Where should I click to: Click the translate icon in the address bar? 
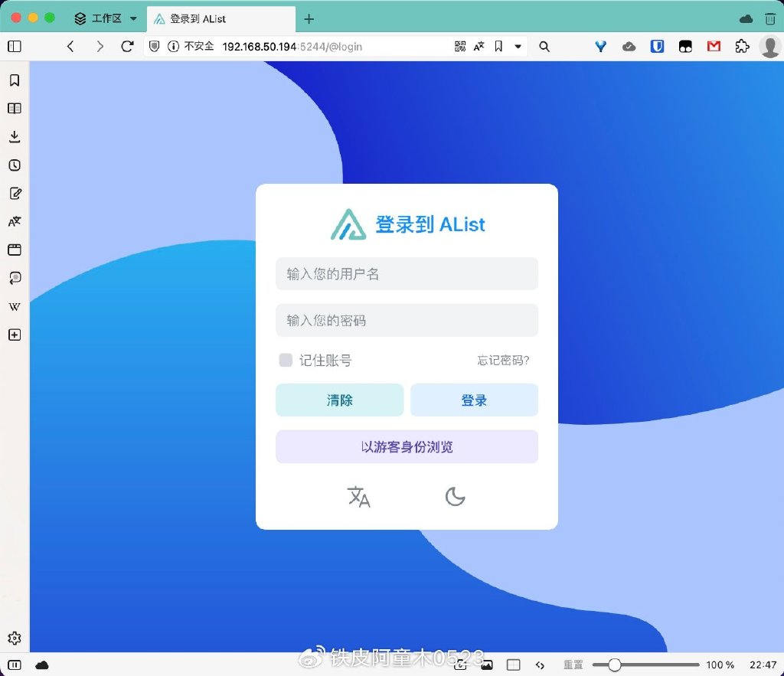pos(479,46)
